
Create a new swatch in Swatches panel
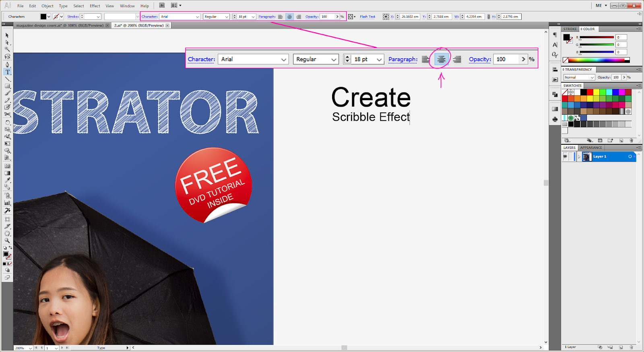click(x=621, y=141)
